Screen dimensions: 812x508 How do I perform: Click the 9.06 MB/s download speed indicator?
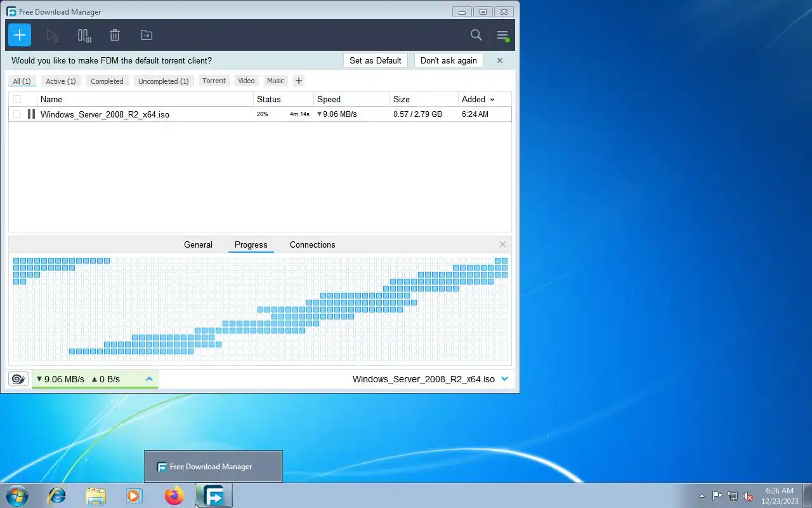coord(60,379)
